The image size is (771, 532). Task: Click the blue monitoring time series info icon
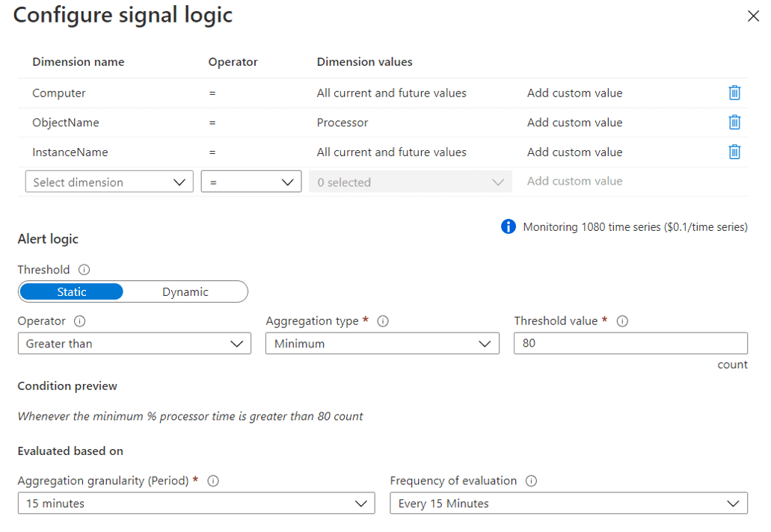(x=509, y=226)
